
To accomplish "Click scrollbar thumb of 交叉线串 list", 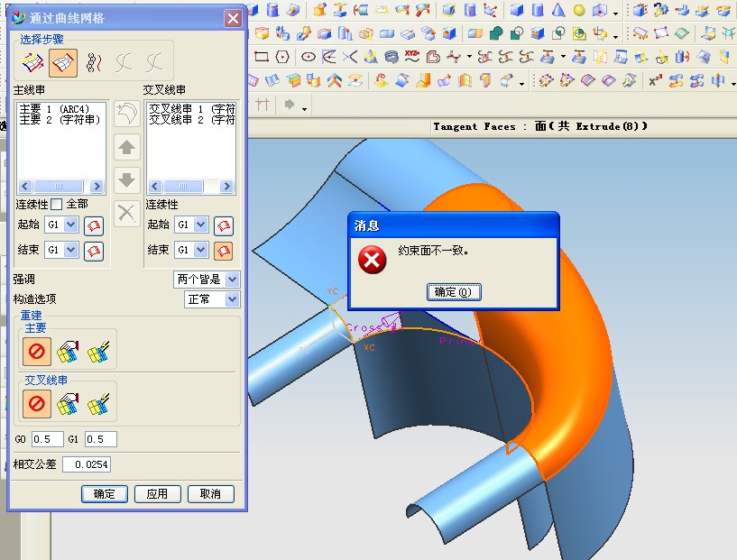I will point(183,187).
